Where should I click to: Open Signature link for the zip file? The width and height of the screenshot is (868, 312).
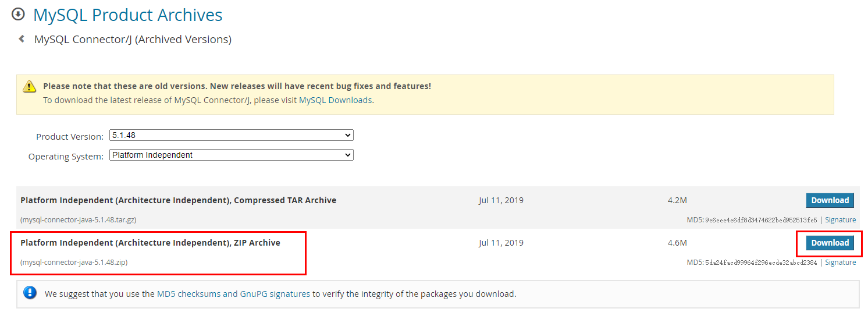pyautogui.click(x=841, y=263)
